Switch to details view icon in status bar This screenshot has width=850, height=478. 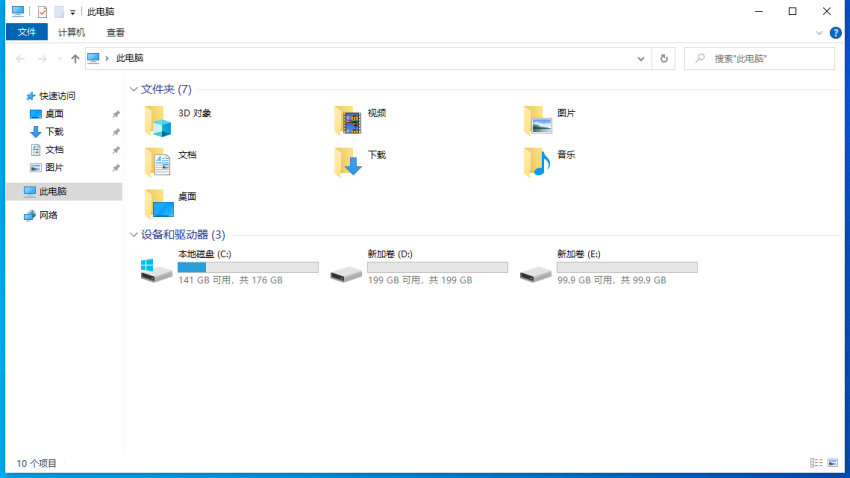pos(816,463)
